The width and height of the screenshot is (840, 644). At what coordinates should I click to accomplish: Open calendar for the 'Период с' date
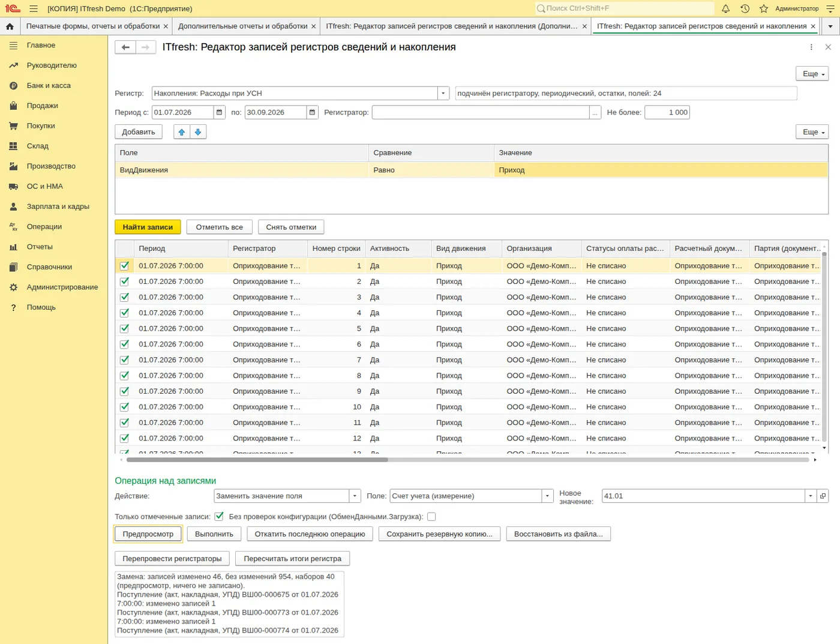point(219,112)
